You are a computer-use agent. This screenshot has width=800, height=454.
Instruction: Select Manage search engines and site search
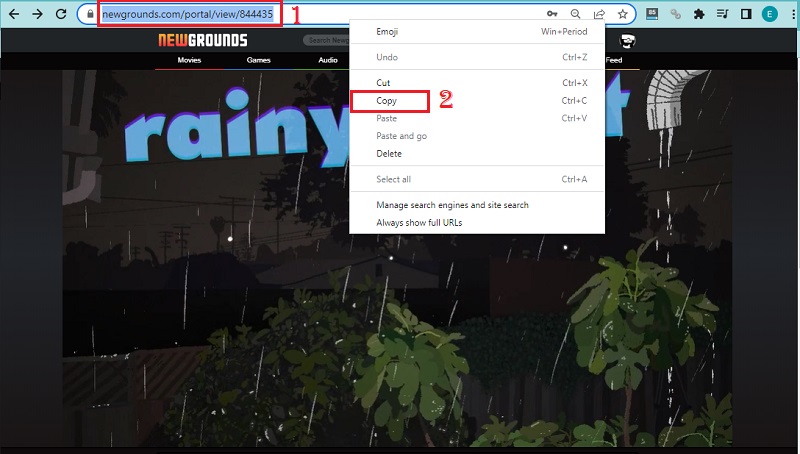click(477, 205)
